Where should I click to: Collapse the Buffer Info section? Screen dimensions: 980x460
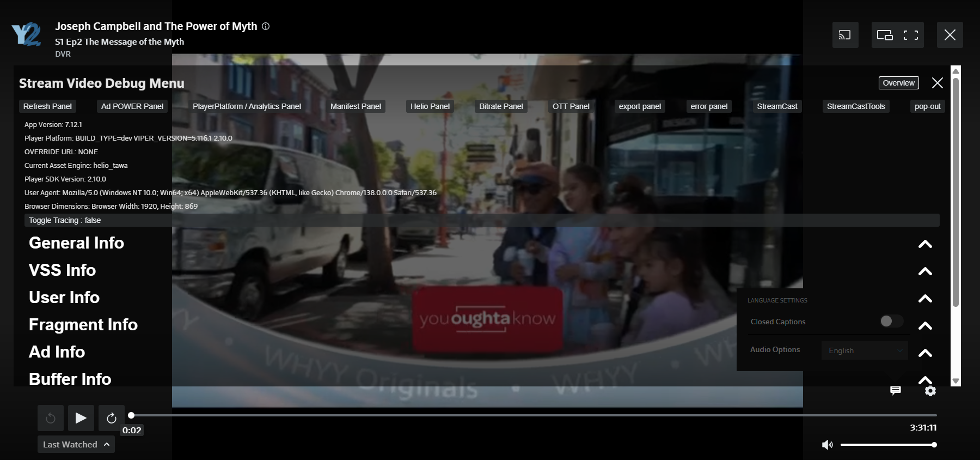tap(925, 380)
